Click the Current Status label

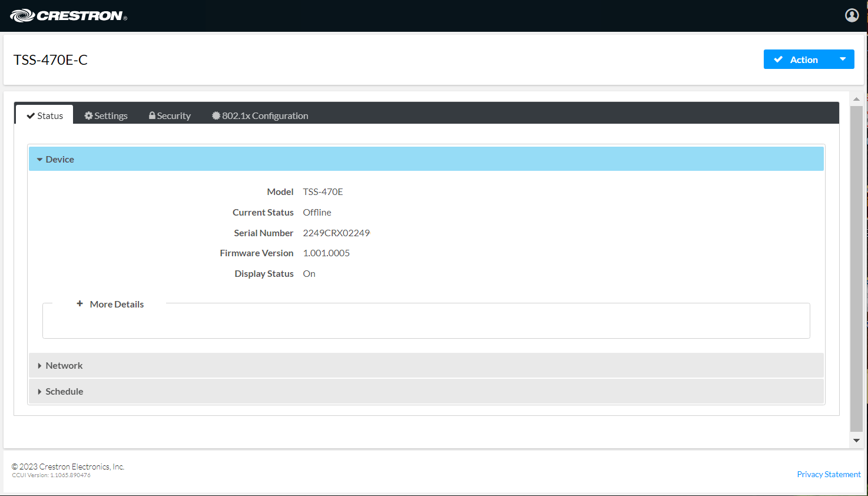(x=263, y=212)
